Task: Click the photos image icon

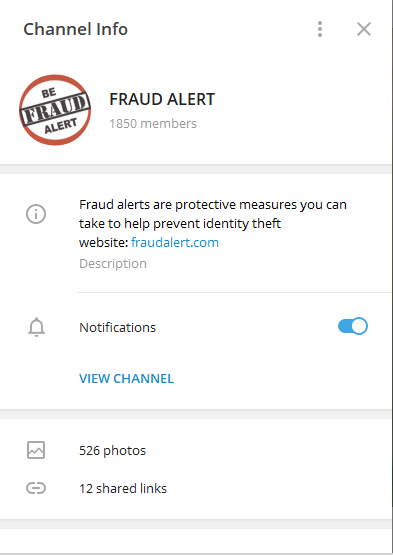Action: (36, 450)
